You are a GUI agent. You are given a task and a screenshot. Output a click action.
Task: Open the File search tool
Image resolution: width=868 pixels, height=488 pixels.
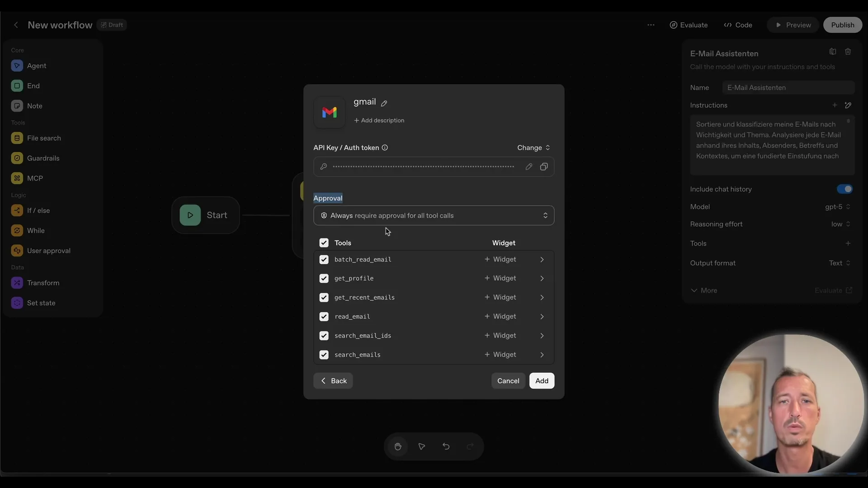click(x=42, y=138)
